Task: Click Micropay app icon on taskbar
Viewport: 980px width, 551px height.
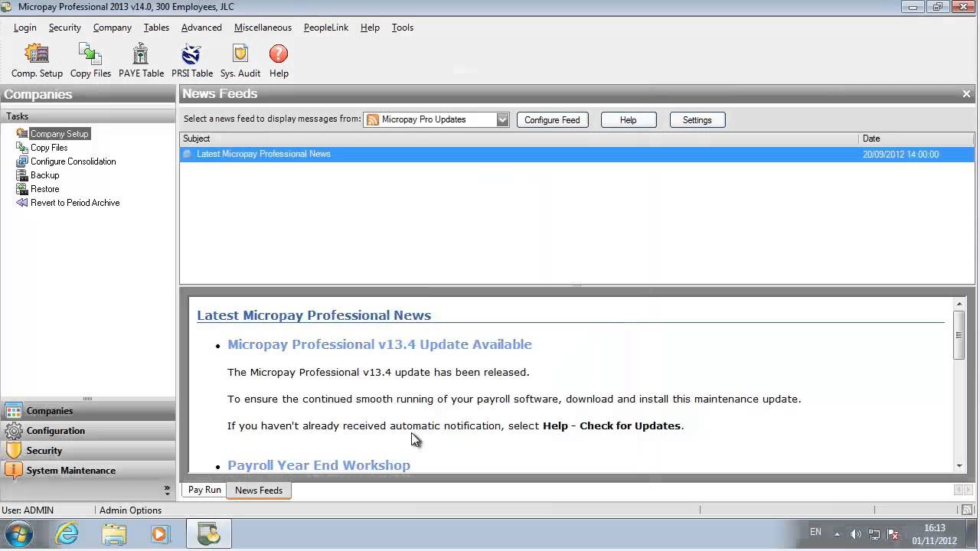Action: (208, 533)
